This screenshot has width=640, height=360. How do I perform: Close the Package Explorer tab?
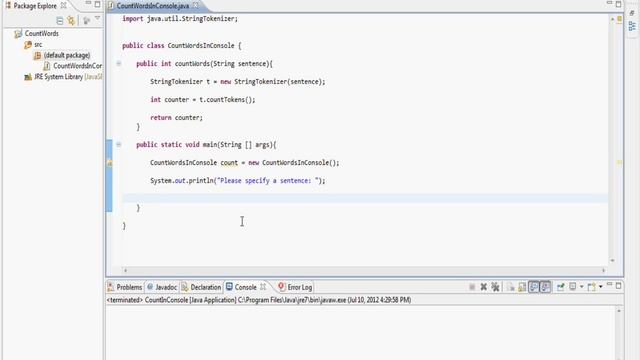[x=64, y=6]
